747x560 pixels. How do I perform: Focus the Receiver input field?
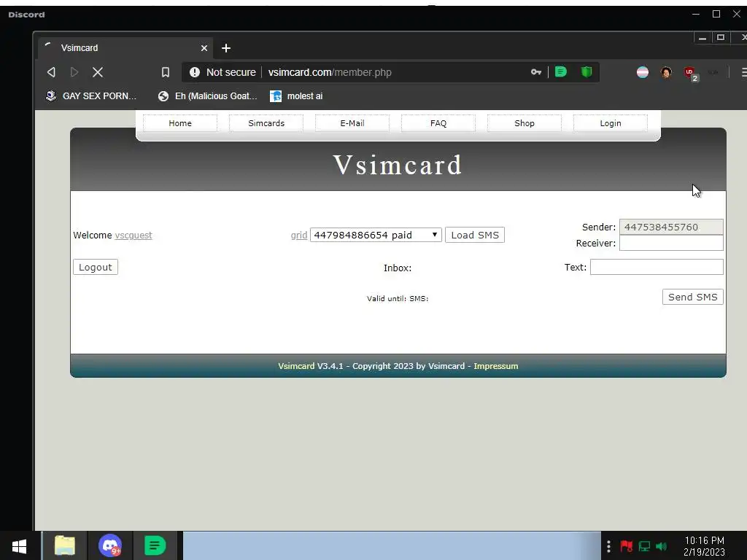click(x=671, y=243)
